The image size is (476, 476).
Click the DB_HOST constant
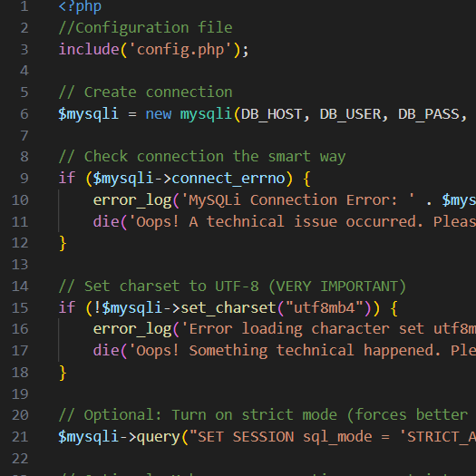(x=271, y=114)
